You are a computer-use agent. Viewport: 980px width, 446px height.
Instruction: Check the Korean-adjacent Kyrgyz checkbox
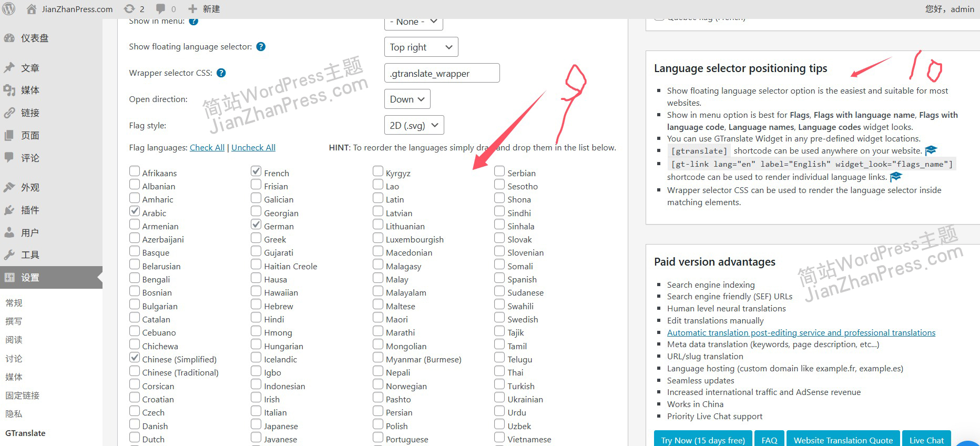[x=378, y=171]
